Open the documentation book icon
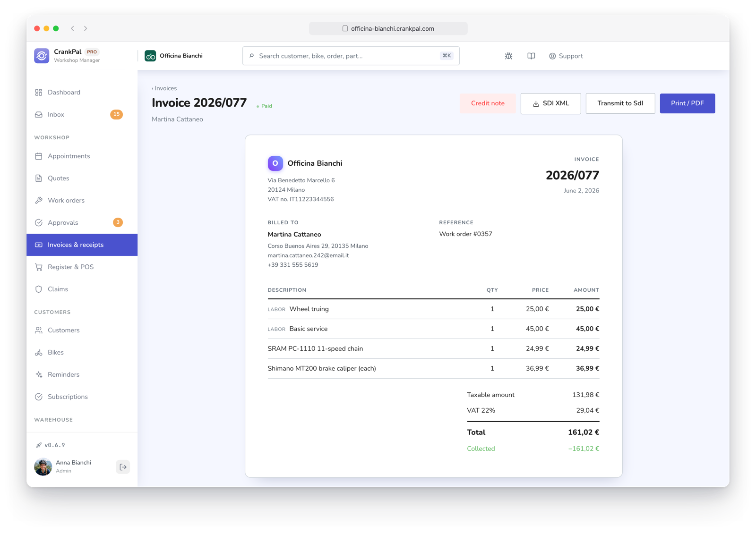This screenshot has height=534, width=756. pos(531,56)
